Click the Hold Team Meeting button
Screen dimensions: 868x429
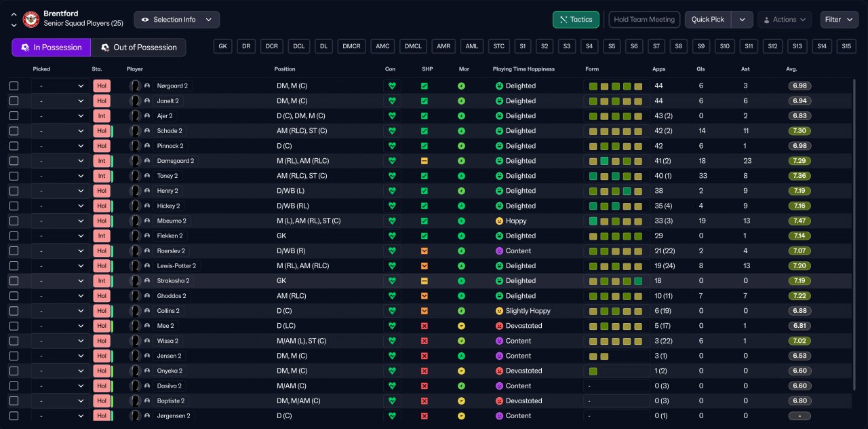pyautogui.click(x=644, y=20)
